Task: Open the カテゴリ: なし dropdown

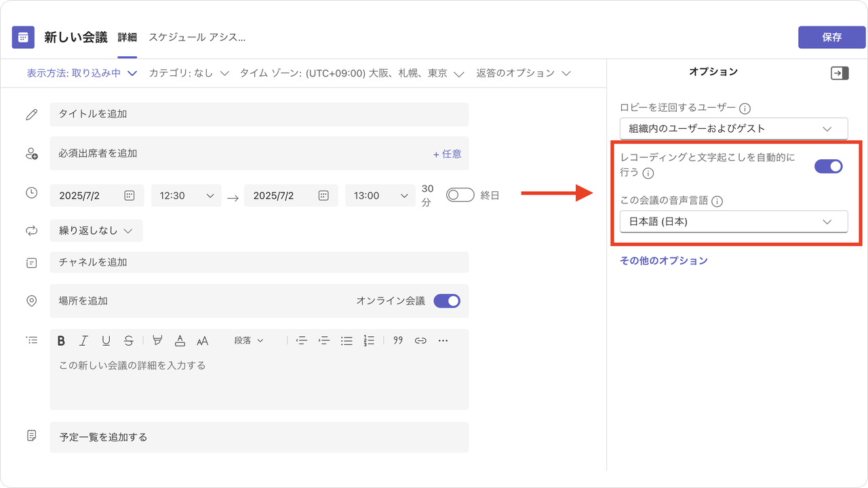Action: (x=189, y=73)
